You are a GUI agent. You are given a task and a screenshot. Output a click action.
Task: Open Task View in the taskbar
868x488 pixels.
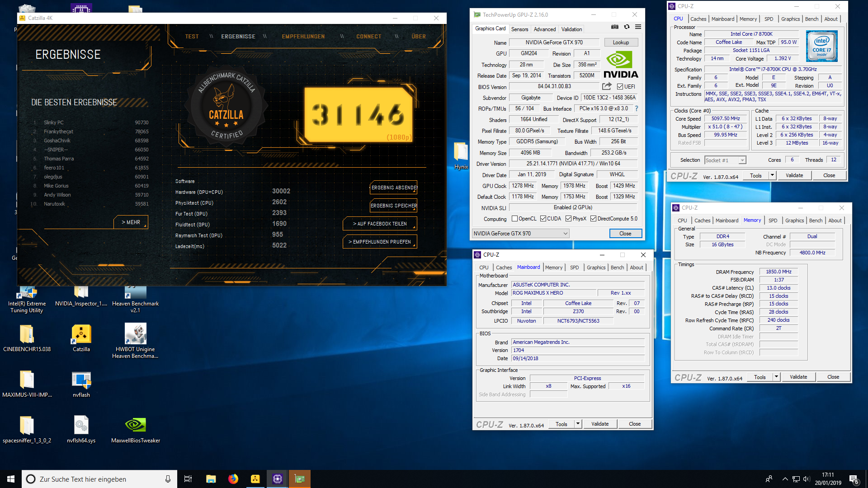pyautogui.click(x=188, y=479)
